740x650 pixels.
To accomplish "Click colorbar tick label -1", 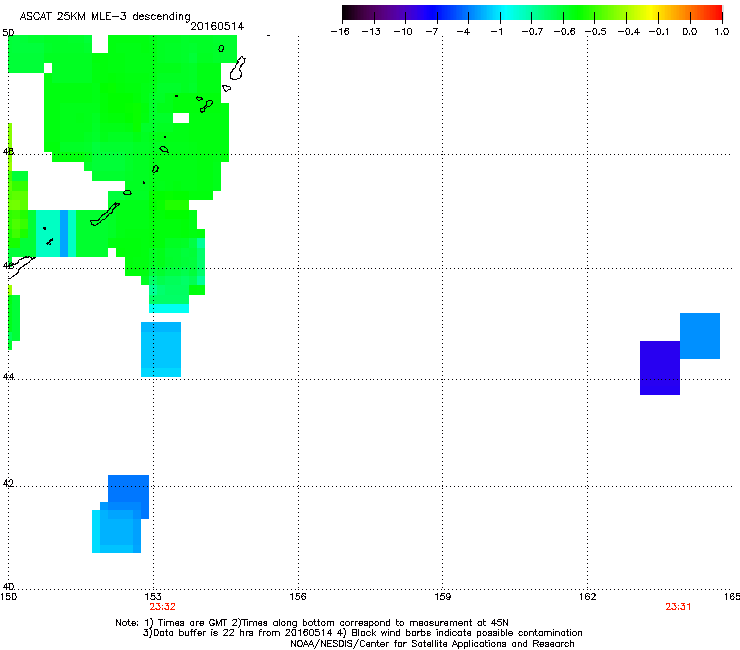I will pyautogui.click(x=496, y=32).
